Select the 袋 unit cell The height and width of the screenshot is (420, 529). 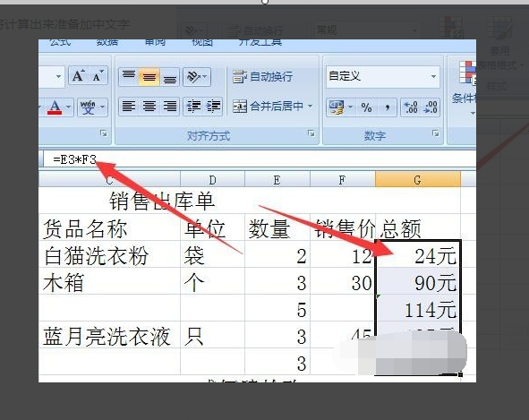click(212, 254)
